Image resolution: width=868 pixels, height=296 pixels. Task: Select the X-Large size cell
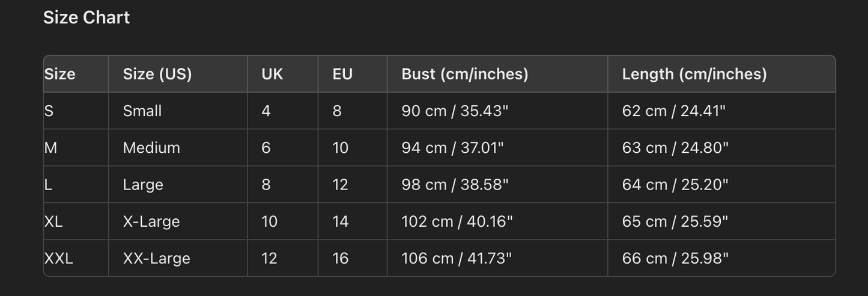coord(151,221)
